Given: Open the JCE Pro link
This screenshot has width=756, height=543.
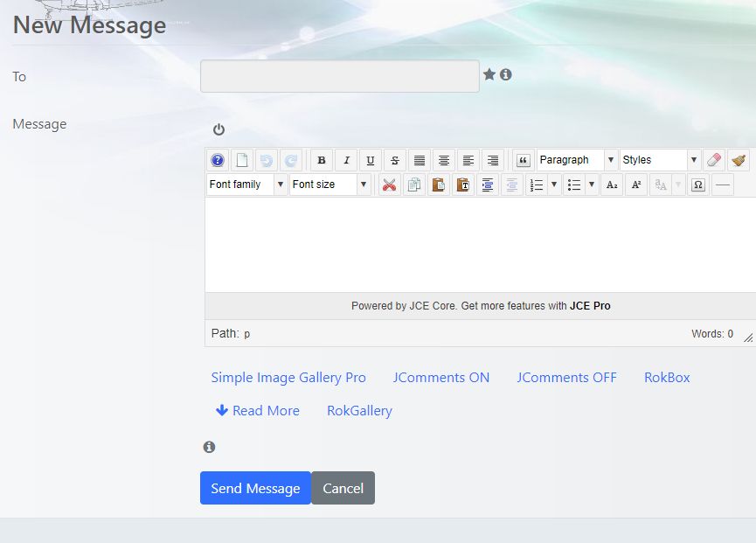Looking at the screenshot, I should click(x=590, y=306).
